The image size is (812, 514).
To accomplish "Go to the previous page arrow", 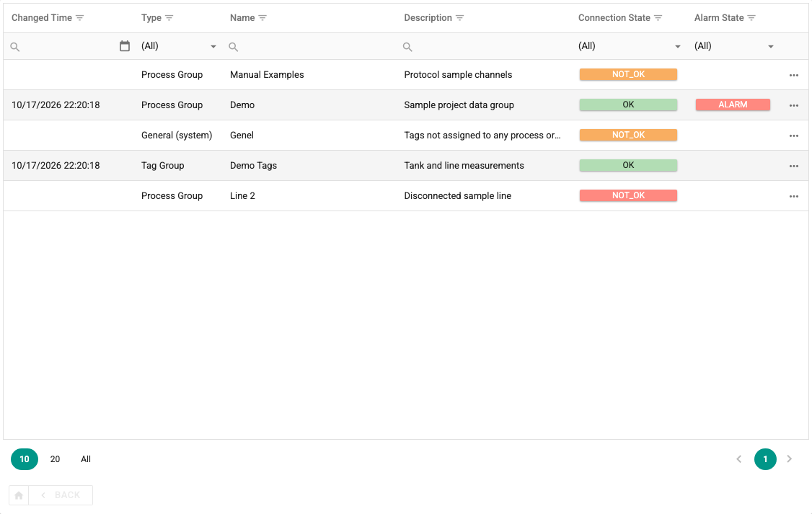I will (739, 459).
